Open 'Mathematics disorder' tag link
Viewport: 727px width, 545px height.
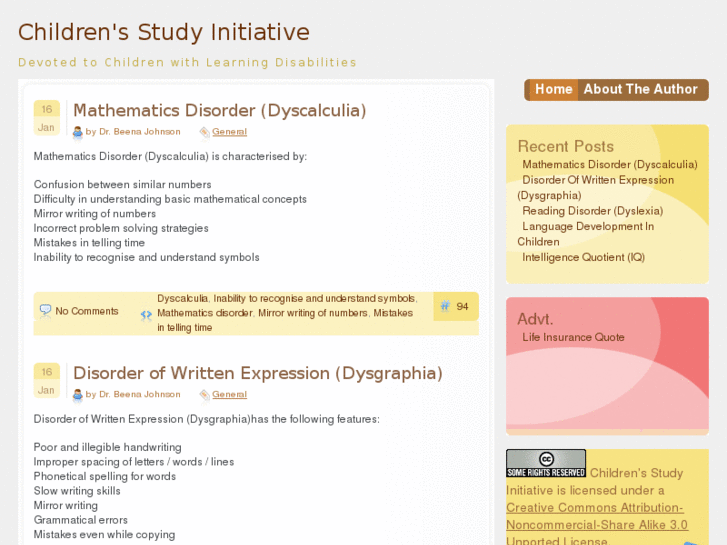[x=205, y=313]
